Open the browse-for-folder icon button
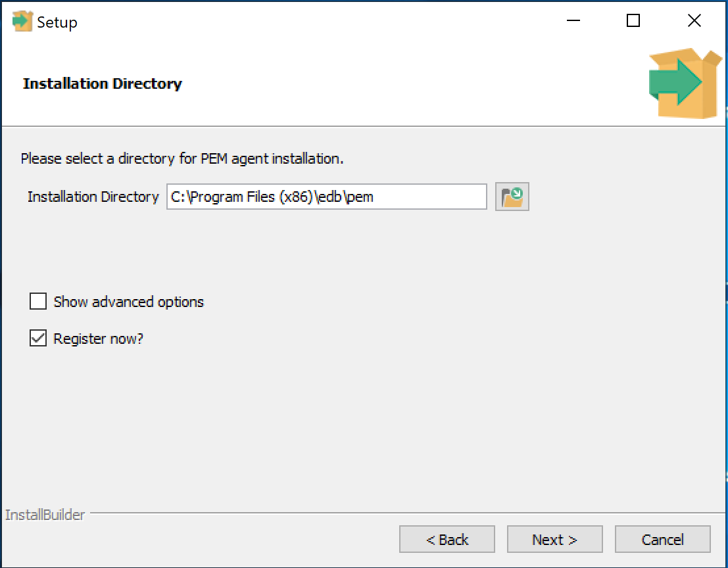Screen dimensions: 728x568 tap(512, 197)
